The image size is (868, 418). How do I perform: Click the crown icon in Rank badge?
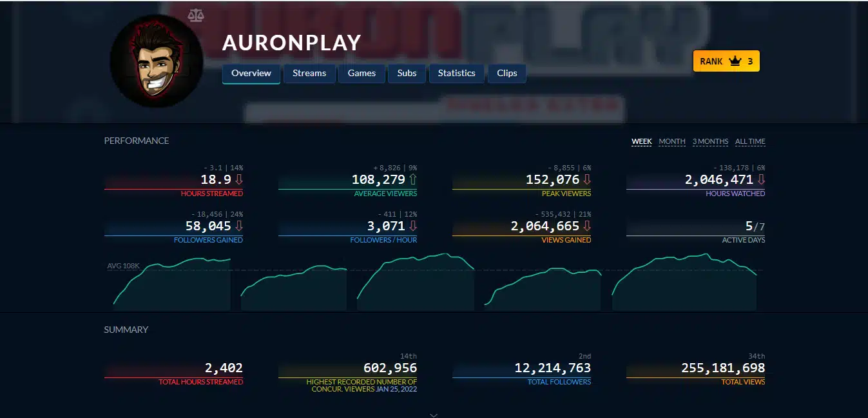pos(735,61)
